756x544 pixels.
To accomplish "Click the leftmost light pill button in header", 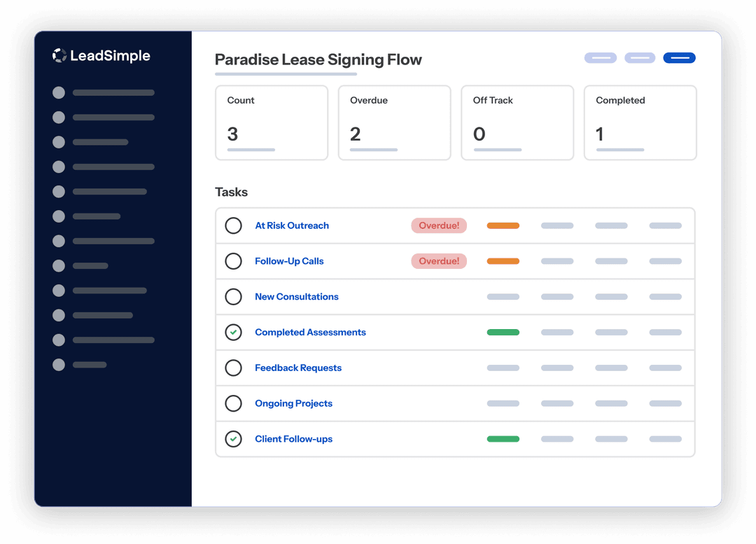I will (600, 58).
